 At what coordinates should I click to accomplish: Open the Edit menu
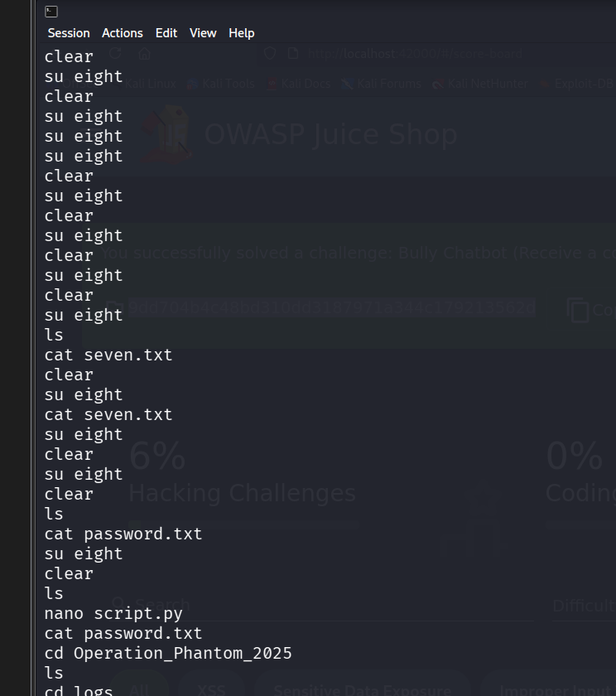[166, 33]
